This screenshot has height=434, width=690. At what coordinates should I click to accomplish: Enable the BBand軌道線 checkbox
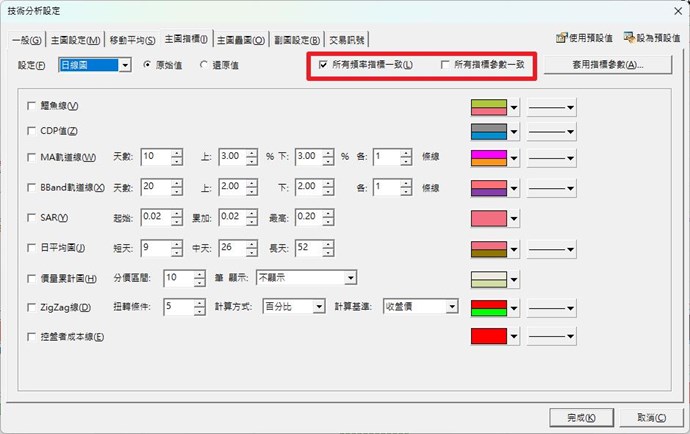coord(33,187)
